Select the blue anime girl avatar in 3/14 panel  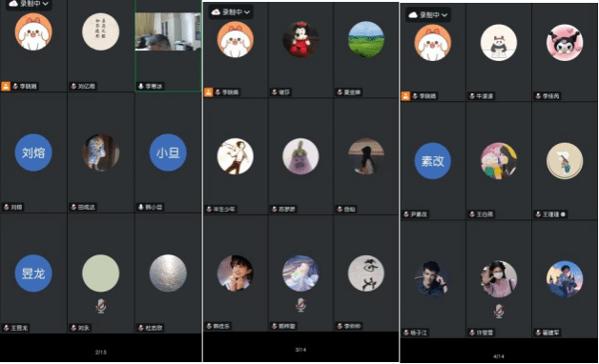click(300, 273)
